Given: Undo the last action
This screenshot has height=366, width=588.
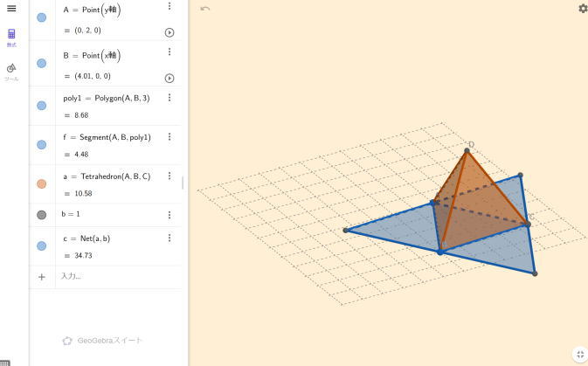Looking at the screenshot, I should [204, 9].
